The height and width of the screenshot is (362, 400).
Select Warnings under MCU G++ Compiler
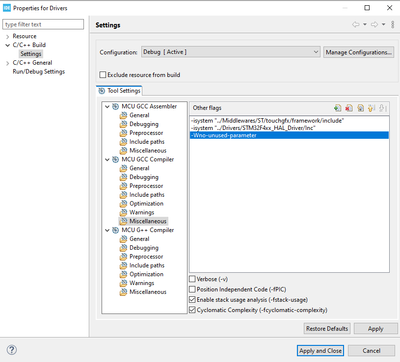[x=142, y=283]
